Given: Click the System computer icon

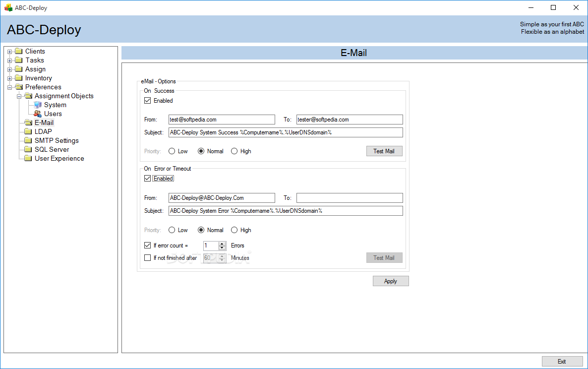Looking at the screenshot, I should pyautogui.click(x=38, y=105).
